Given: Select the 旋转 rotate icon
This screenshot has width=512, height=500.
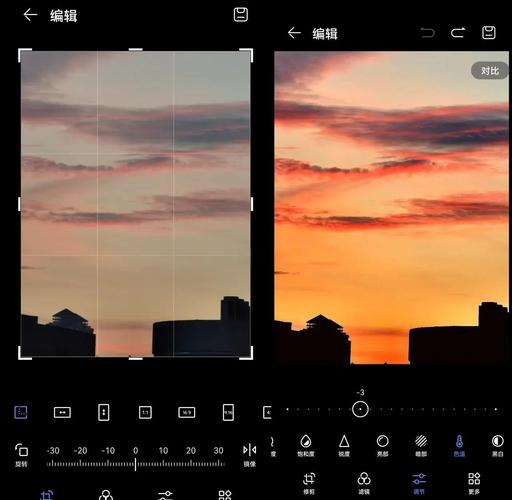Looking at the screenshot, I should tap(21, 455).
